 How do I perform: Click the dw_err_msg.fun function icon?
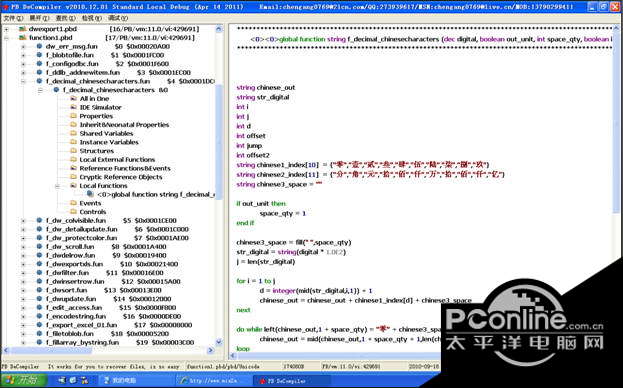pyautogui.click(x=39, y=46)
